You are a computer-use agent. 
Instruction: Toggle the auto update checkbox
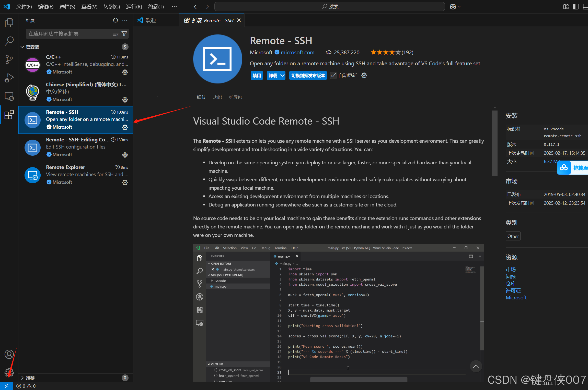(333, 76)
